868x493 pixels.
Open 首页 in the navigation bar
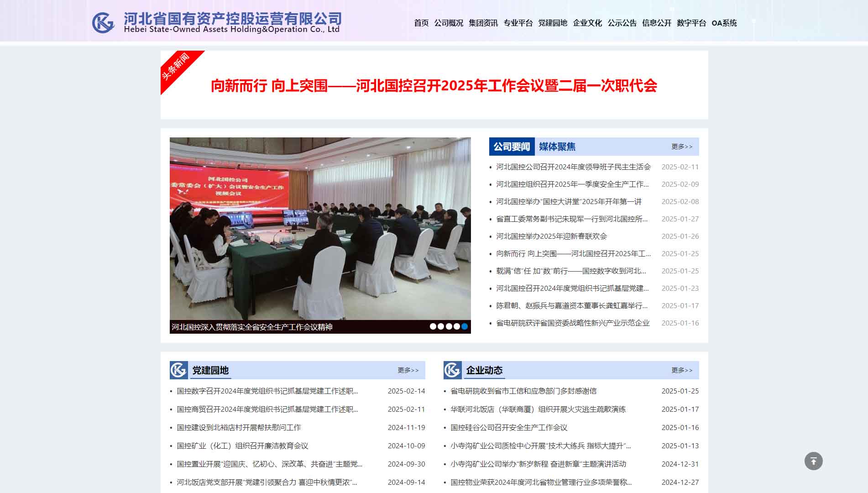coord(421,23)
